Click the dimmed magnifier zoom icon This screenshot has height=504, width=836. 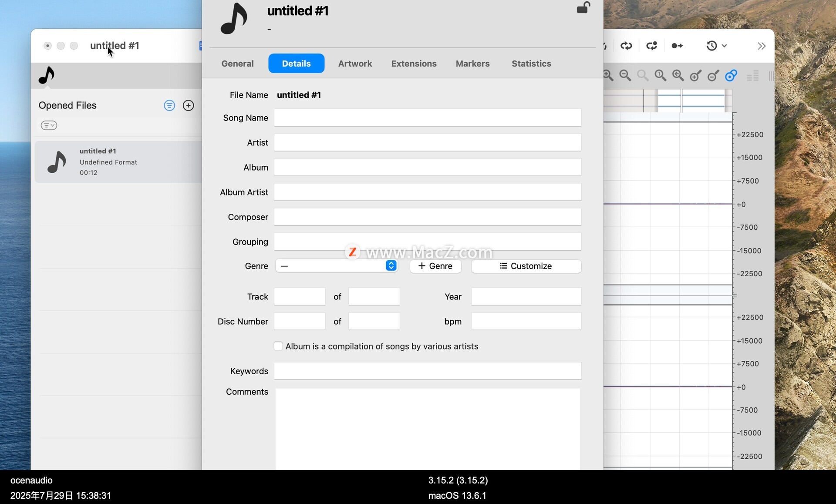pos(643,76)
